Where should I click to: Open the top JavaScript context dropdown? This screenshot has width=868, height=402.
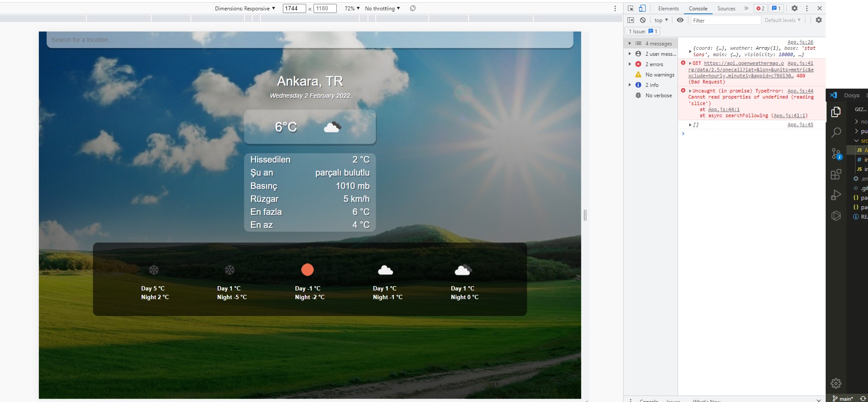click(x=661, y=20)
